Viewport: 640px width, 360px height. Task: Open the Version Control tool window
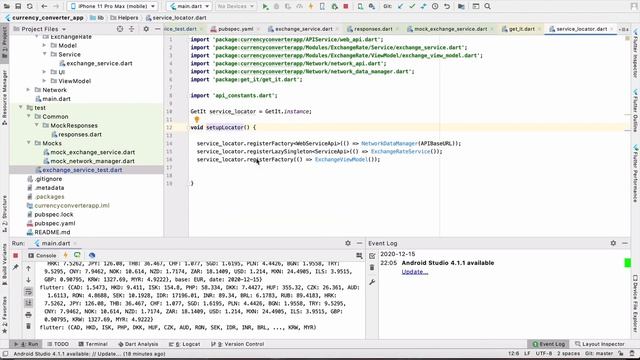click(238, 344)
